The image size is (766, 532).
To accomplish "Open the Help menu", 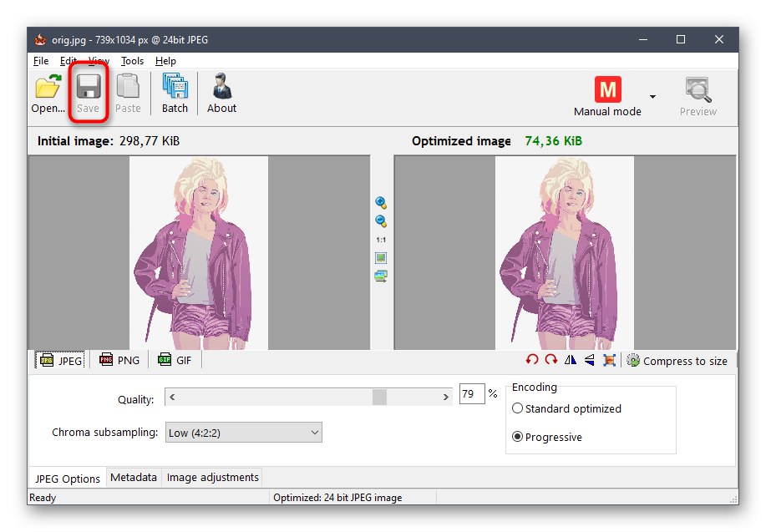I will tap(165, 61).
